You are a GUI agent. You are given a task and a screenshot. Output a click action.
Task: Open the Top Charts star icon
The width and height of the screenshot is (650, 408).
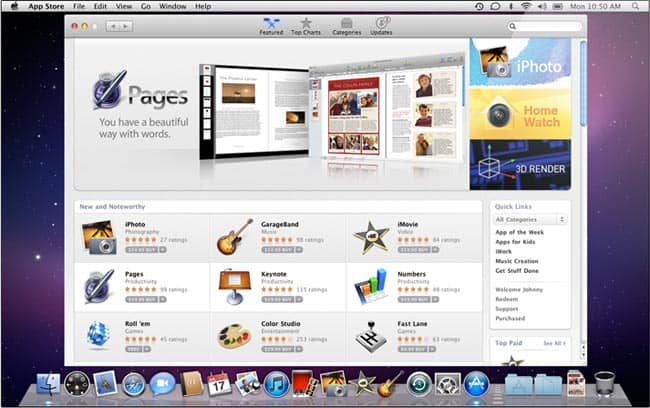click(x=306, y=24)
